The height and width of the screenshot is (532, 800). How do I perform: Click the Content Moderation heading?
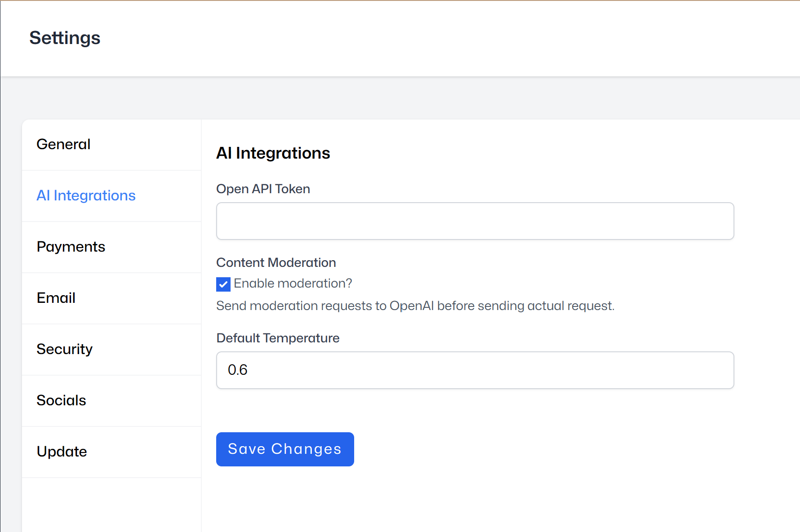click(276, 262)
